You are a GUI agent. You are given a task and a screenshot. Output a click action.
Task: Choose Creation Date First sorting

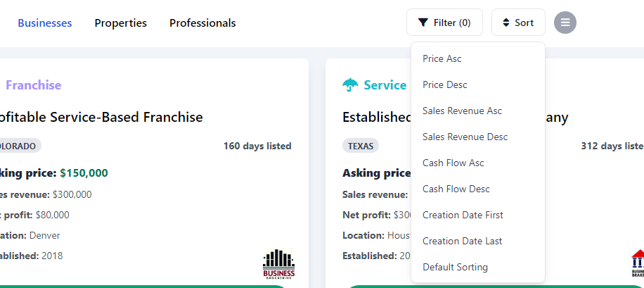pyautogui.click(x=463, y=215)
